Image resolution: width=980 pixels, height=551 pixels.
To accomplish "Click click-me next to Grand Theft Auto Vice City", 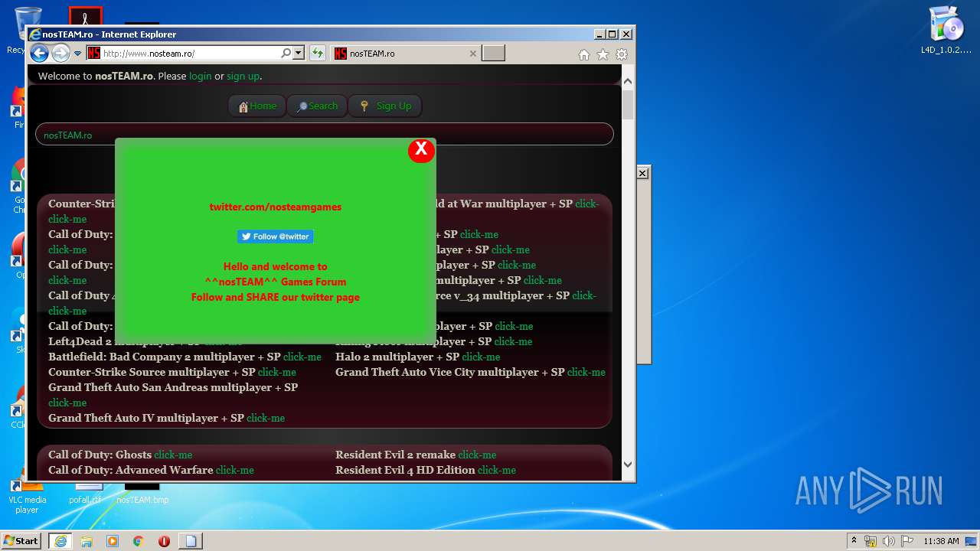I will click(x=586, y=372).
